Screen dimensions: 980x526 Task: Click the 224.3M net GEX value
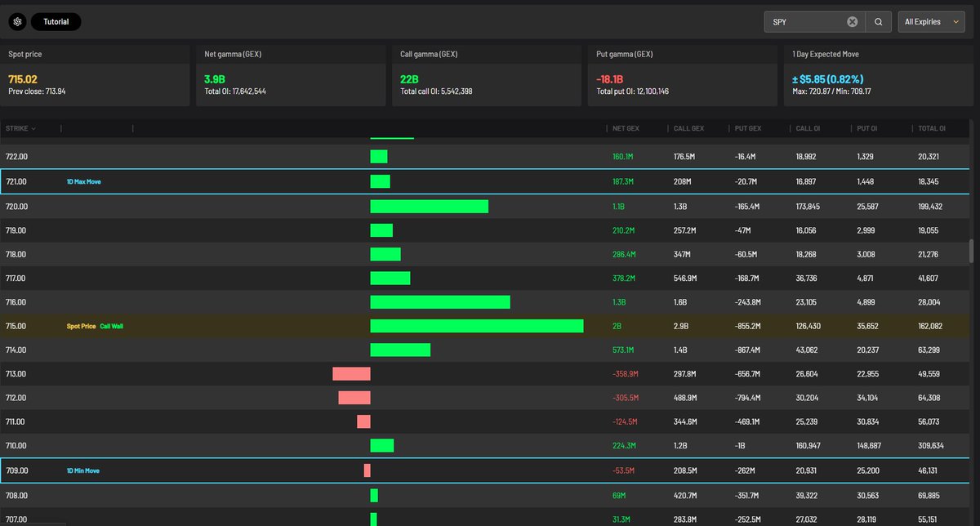[x=622, y=446]
